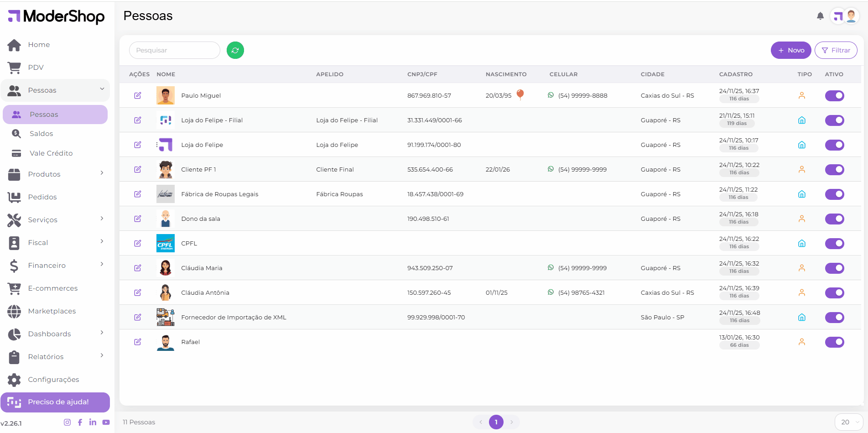The width and height of the screenshot is (868, 433).
Task: Click the edit icon for Paulo Miguel
Action: coord(137,95)
